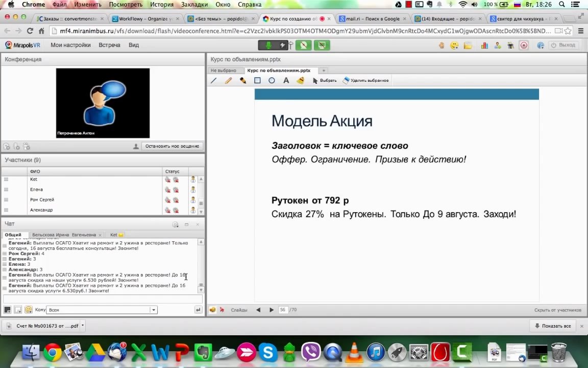Select the line drawing tool

coord(214,80)
